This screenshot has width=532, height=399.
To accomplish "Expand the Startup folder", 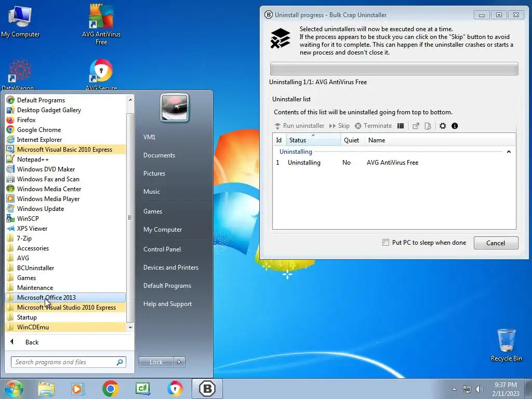I will pyautogui.click(x=66, y=317).
